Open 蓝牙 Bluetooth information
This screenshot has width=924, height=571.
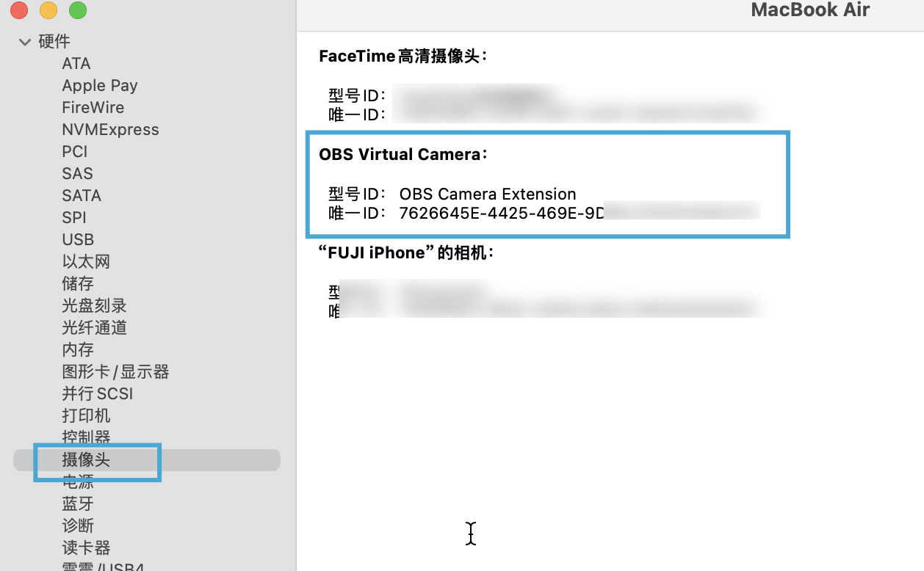click(78, 504)
